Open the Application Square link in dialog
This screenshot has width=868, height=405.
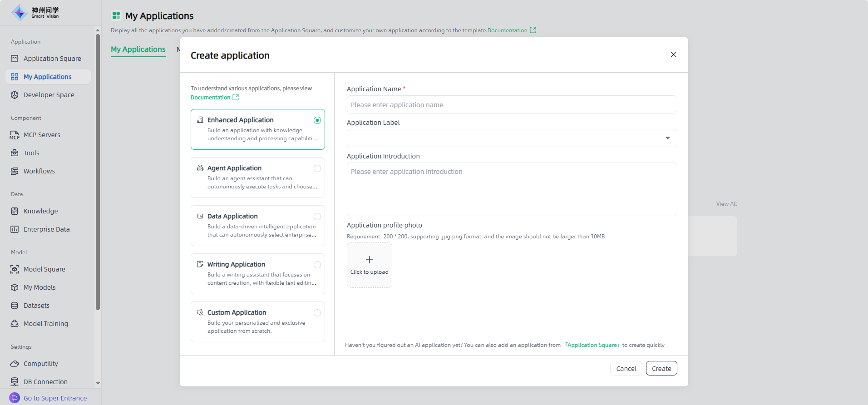click(592, 345)
